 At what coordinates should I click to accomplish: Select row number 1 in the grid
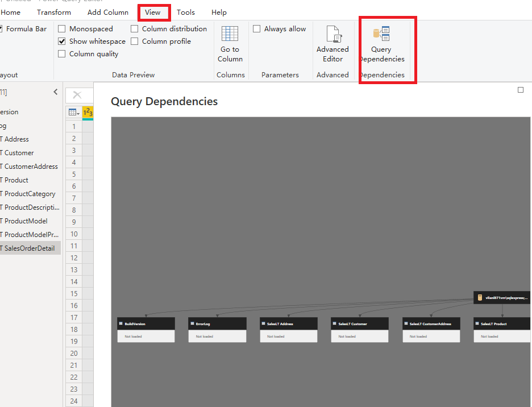click(x=74, y=127)
